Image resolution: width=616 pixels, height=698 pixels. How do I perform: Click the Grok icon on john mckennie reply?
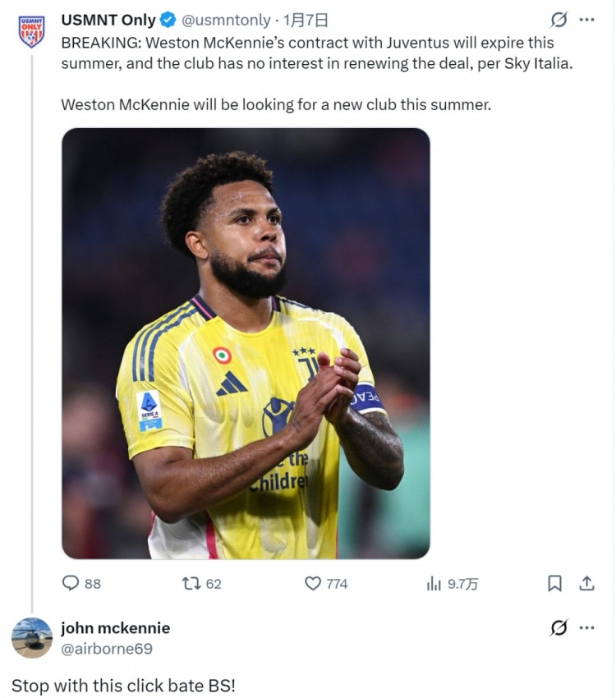point(559,628)
